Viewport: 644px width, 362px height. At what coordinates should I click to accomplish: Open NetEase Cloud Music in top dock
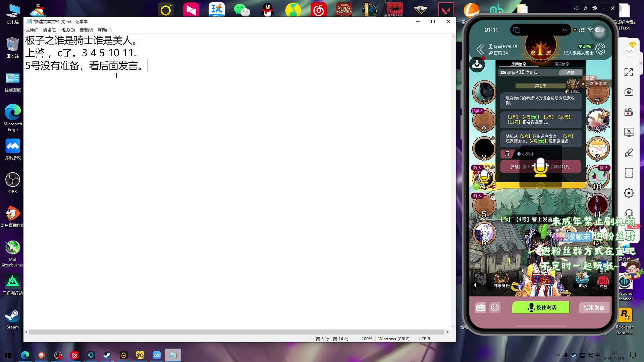pos(318,9)
